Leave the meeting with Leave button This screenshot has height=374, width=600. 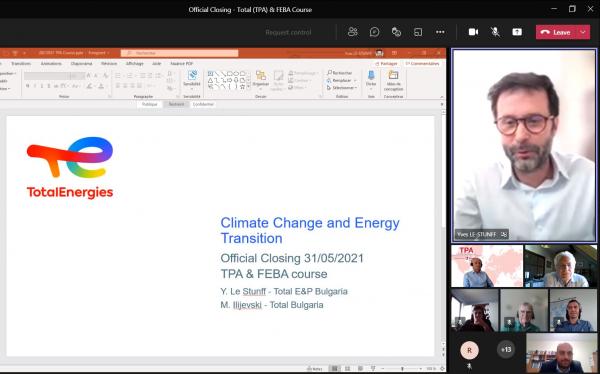(557, 33)
